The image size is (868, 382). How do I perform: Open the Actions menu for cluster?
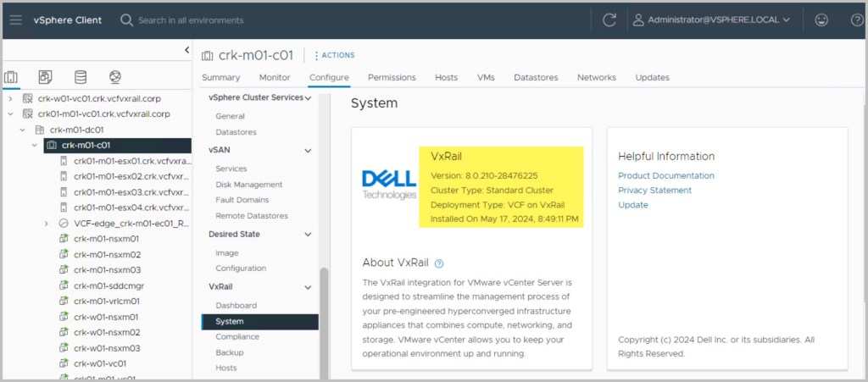[334, 55]
